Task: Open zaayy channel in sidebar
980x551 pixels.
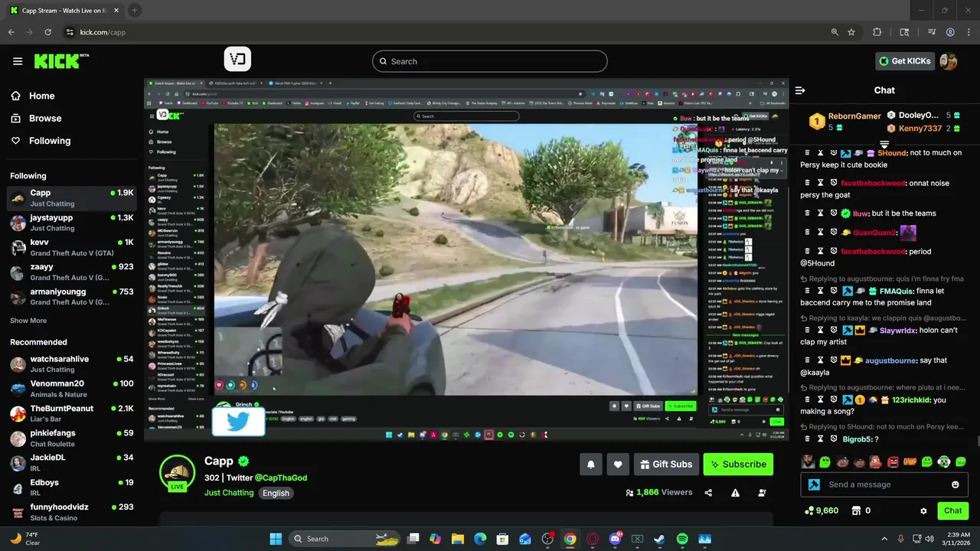Action: [72, 272]
